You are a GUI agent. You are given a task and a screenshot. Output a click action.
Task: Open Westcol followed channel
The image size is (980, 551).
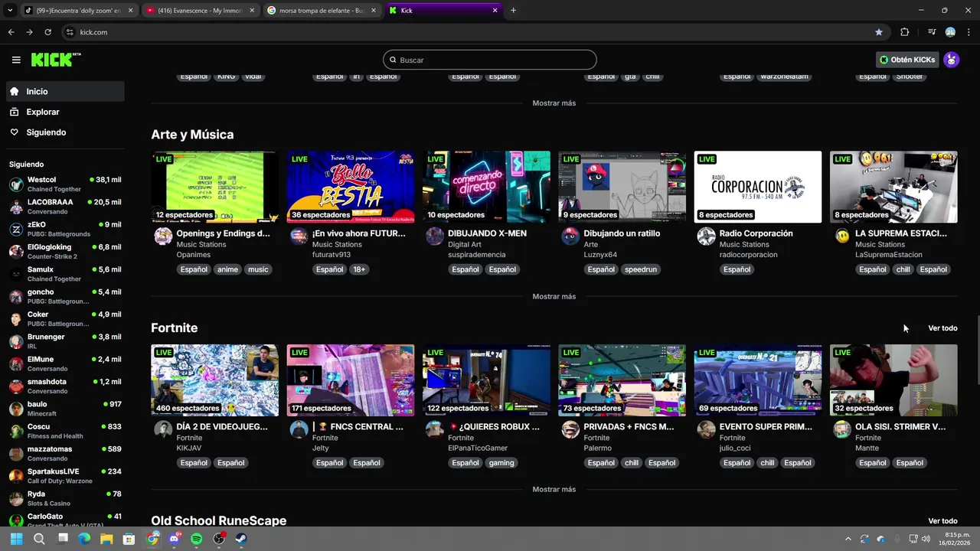click(x=65, y=184)
